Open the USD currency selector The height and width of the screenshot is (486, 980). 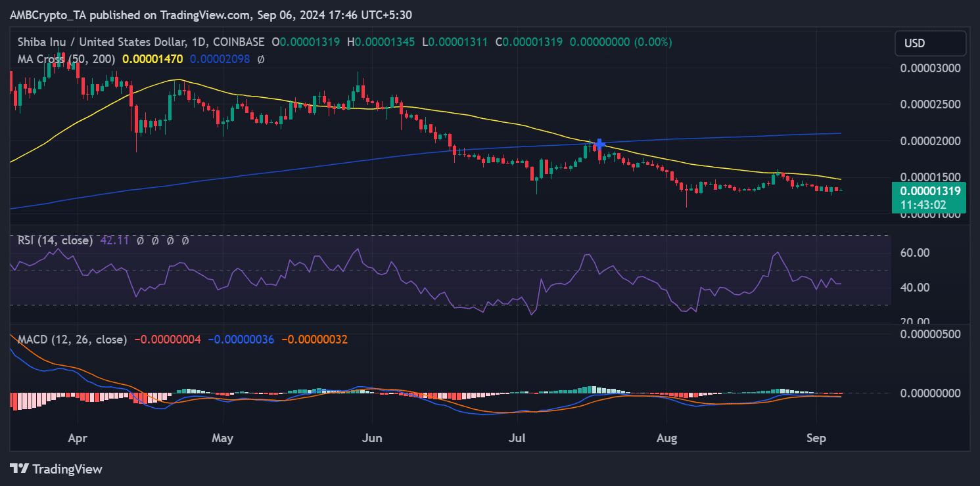(x=930, y=43)
